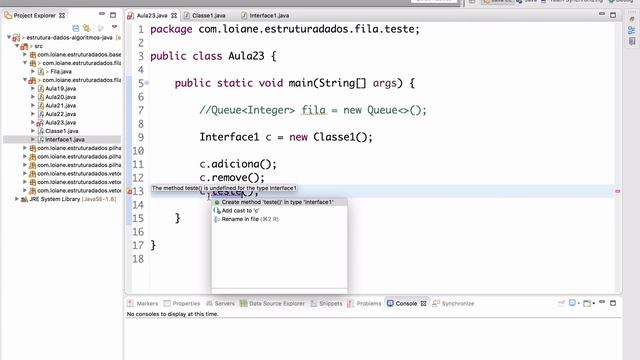Screen dimensions: 640x360
Task: Click the Fila.java file icon
Action: (x=41, y=71)
